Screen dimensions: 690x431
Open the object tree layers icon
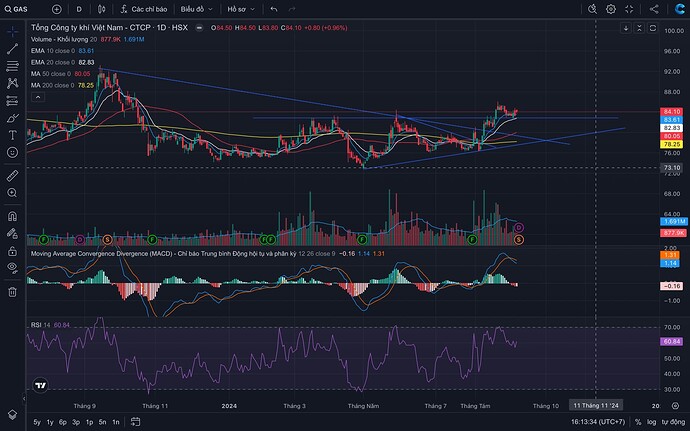click(x=12, y=415)
